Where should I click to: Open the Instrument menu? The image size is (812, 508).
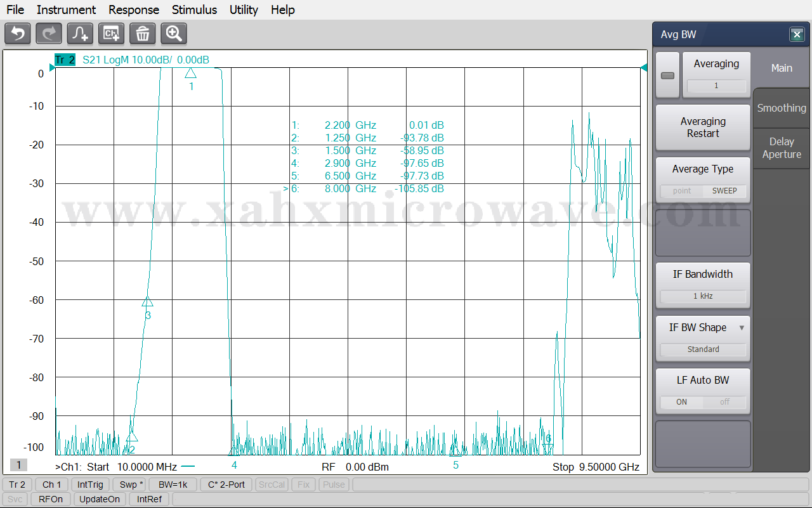click(66, 10)
